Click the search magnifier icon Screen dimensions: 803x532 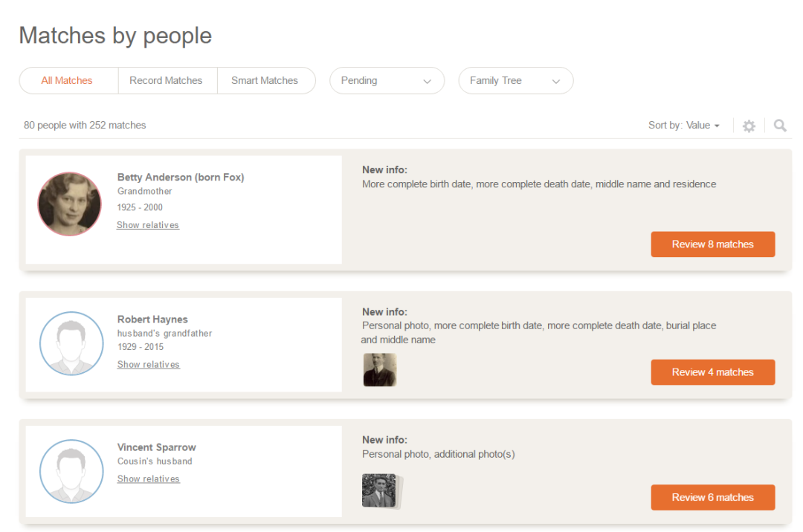tap(779, 126)
